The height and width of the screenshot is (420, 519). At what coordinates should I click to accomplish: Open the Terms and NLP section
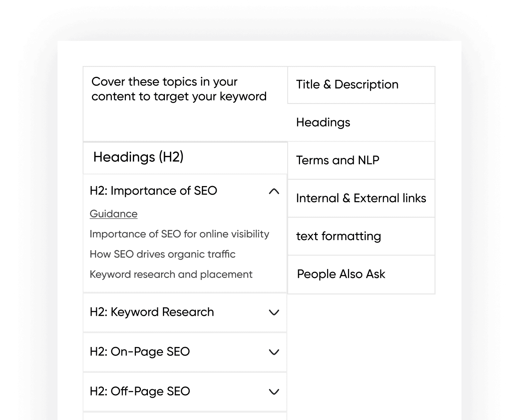(x=338, y=160)
